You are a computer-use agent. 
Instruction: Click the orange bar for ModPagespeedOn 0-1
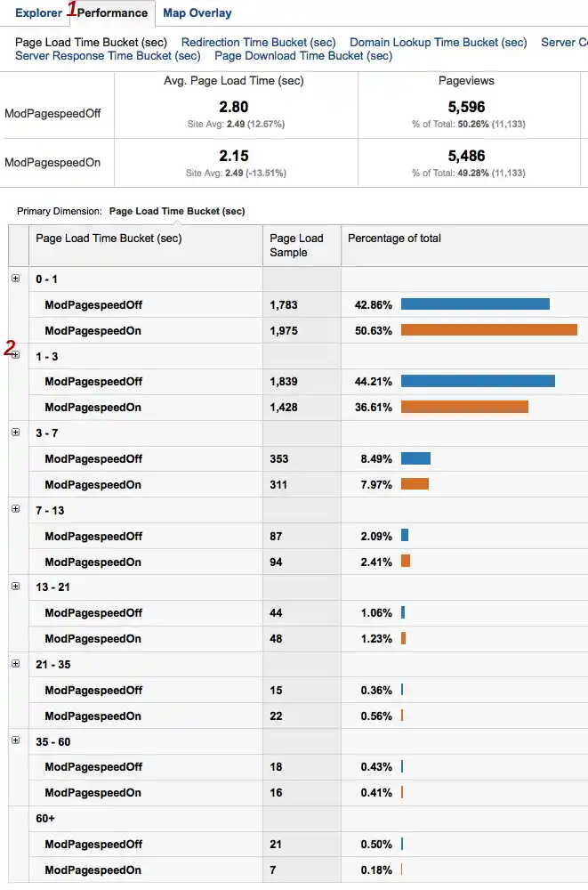(x=489, y=329)
